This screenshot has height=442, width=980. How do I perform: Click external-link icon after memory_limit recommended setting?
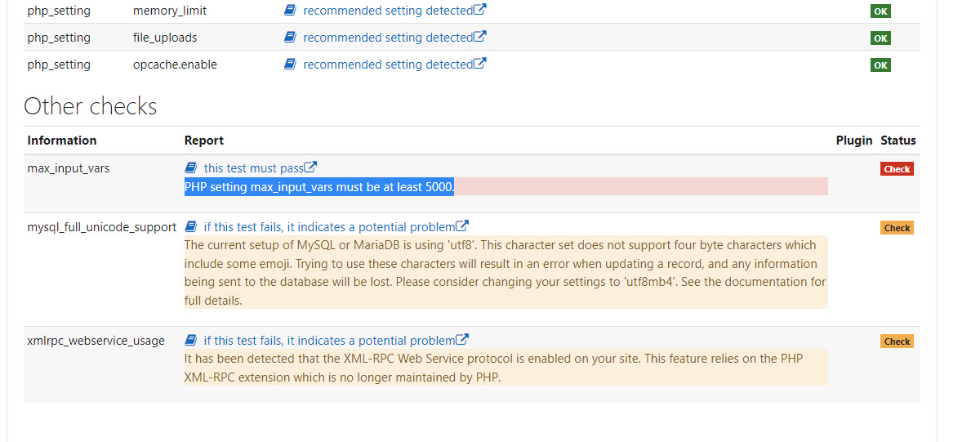coord(480,10)
